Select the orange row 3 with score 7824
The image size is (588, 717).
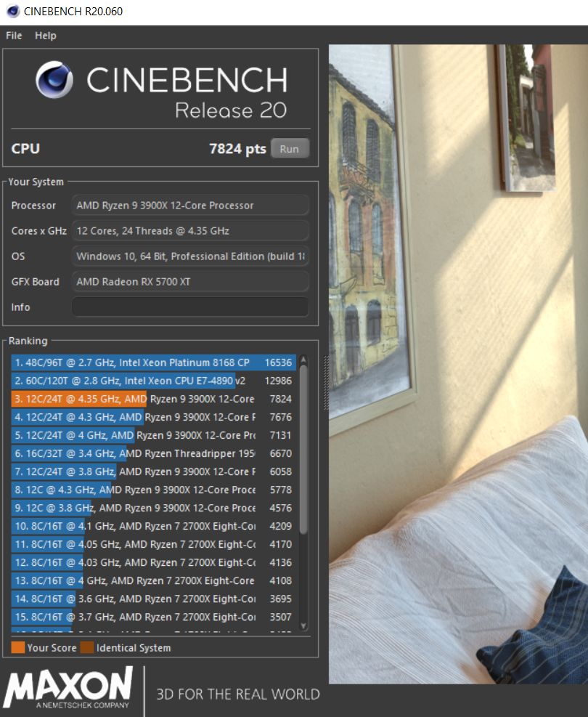pos(153,400)
